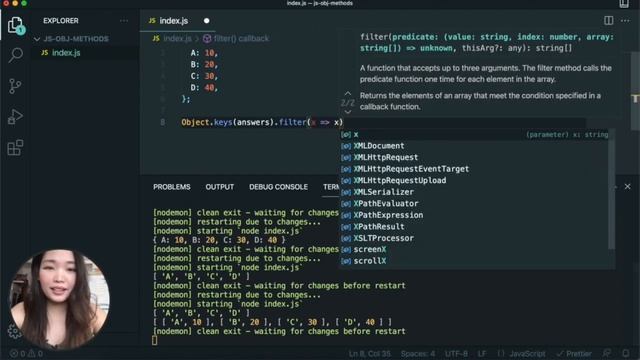This screenshot has height=360, width=640.
Task: Click the suggestion list scrollbar
Action: [x=611, y=190]
